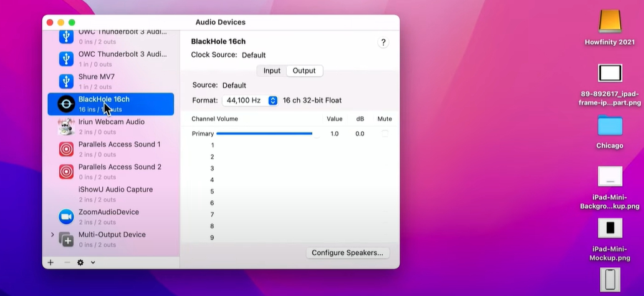Viewport: 644px width, 296px height.
Task: Click the Configure Speakers button
Action: [x=347, y=253]
